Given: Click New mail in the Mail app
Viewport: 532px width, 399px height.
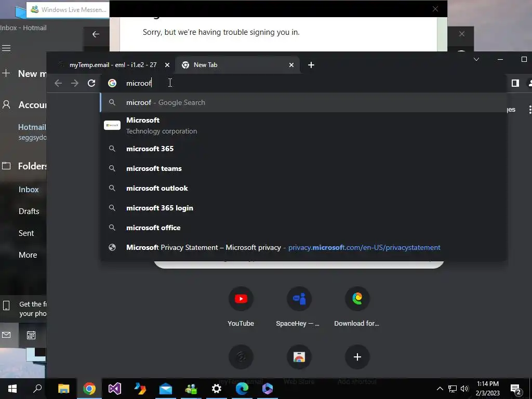Looking at the screenshot, I should click(x=24, y=74).
